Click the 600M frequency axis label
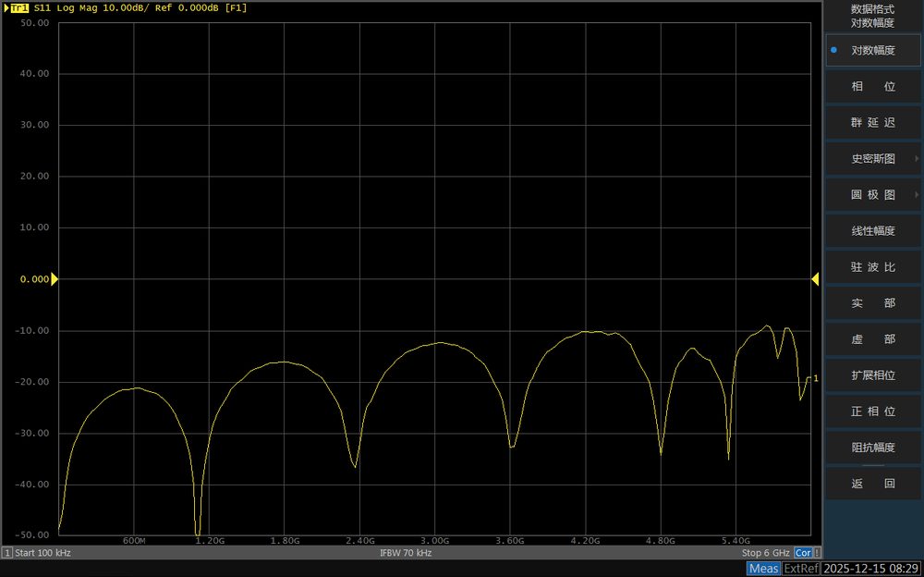 point(134,540)
